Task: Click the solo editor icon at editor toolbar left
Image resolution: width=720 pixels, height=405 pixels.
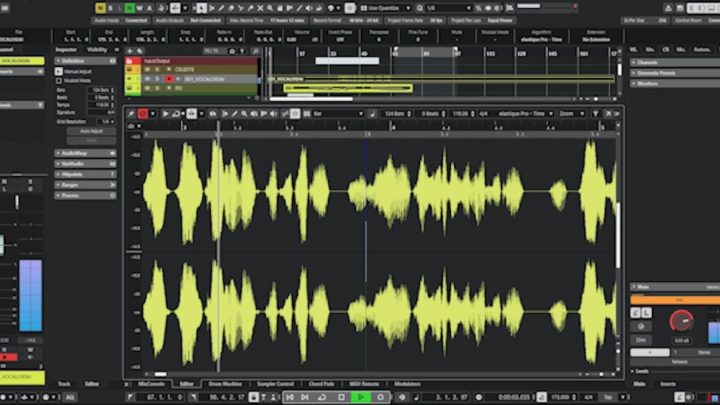Action: 131,113
